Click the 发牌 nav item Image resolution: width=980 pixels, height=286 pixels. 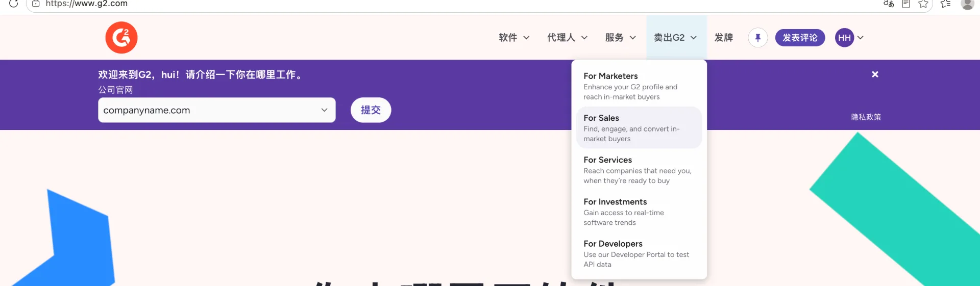coord(724,38)
